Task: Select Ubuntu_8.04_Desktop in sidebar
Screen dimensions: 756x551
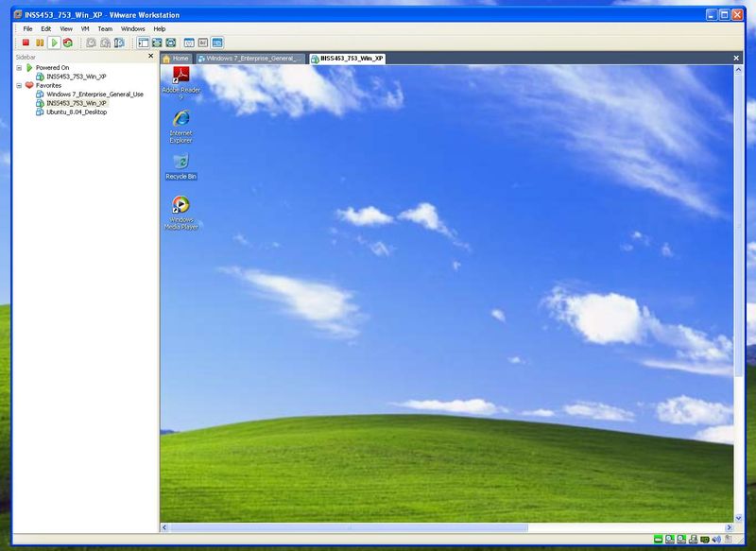Action: 76,112
